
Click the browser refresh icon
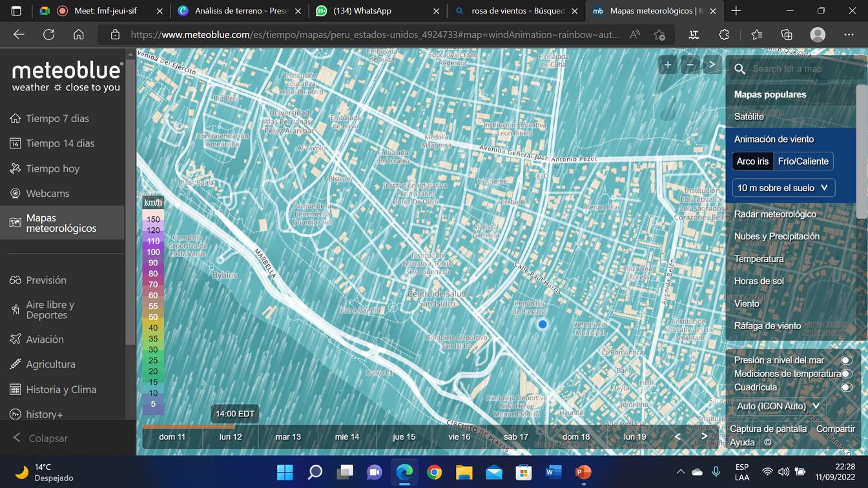point(48,35)
